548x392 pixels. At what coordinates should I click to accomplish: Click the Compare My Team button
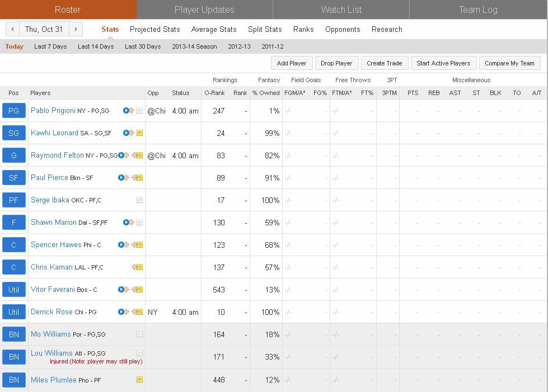tap(509, 63)
